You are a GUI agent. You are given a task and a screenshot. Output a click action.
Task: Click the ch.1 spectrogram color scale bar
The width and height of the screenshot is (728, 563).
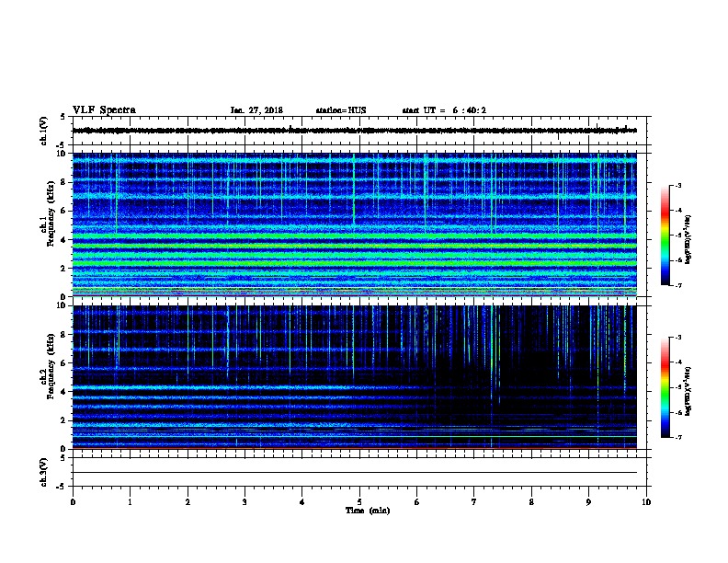point(665,236)
